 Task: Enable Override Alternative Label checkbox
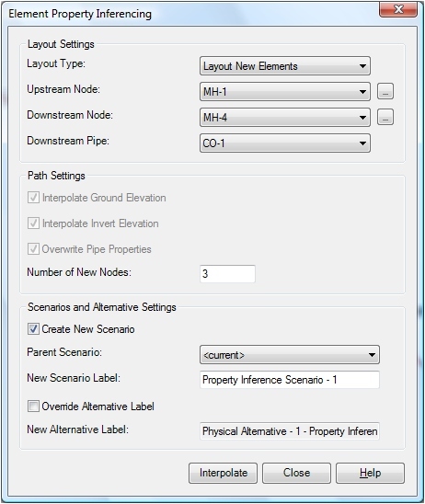pos(33,406)
